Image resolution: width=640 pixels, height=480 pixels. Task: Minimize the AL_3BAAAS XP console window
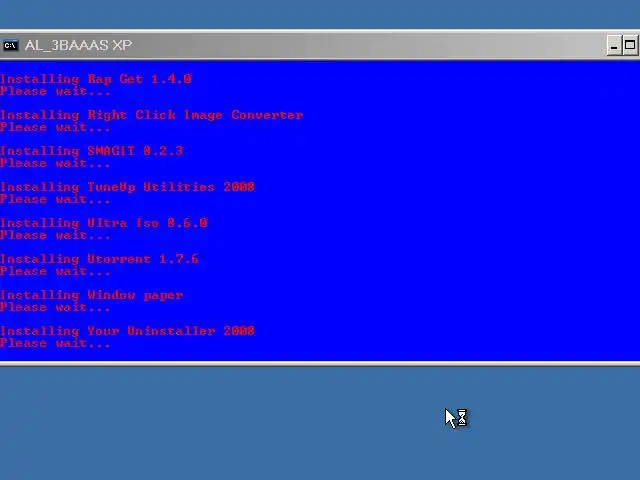(x=614, y=45)
